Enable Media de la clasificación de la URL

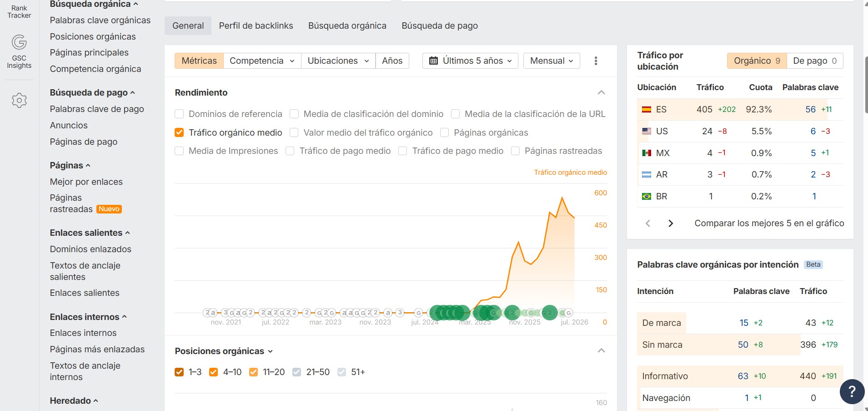pyautogui.click(x=455, y=114)
